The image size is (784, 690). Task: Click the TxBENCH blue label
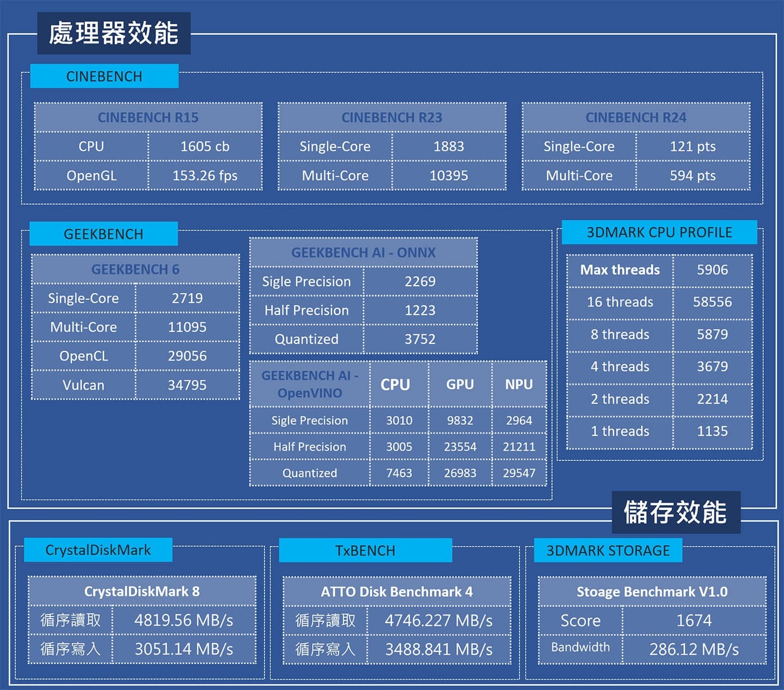pyautogui.click(x=365, y=551)
